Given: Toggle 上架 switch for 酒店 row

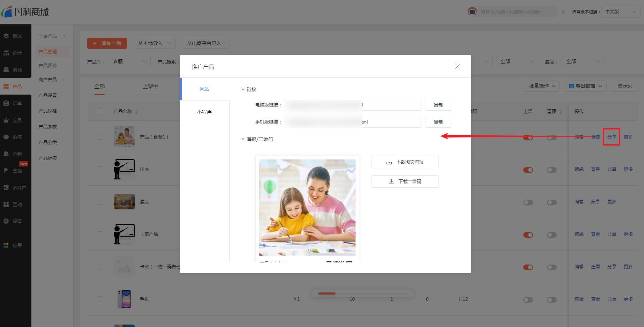Looking at the screenshot, I should pyautogui.click(x=528, y=202).
